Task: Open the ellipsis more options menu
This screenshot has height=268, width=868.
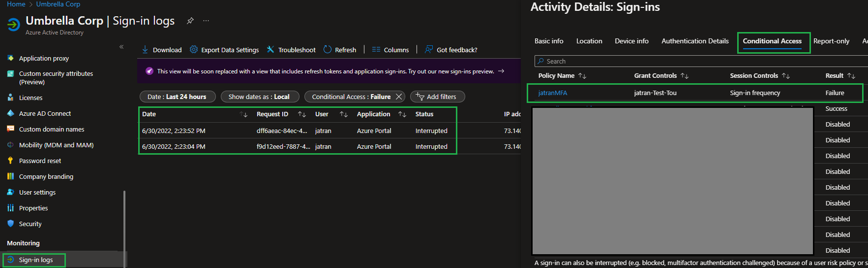Action: pos(206,21)
